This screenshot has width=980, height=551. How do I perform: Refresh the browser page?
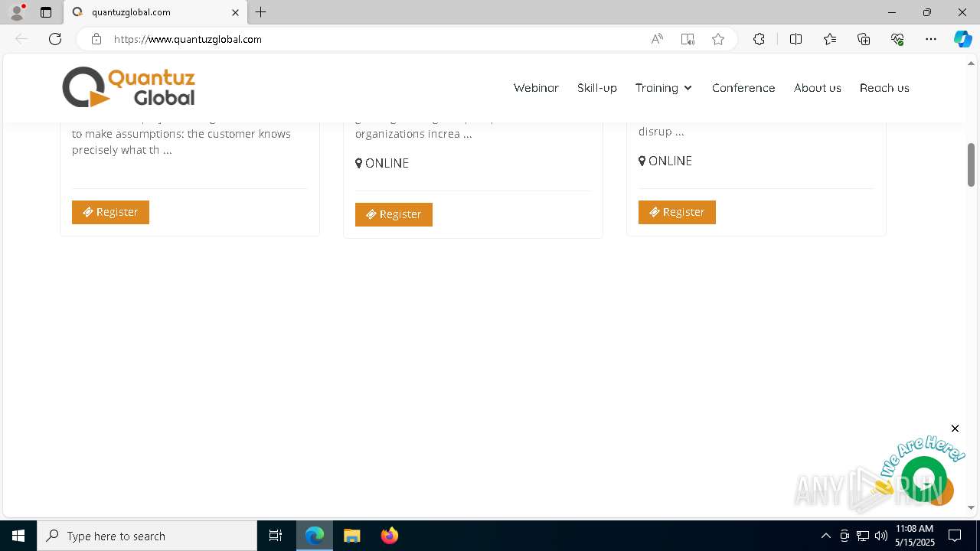(x=55, y=39)
